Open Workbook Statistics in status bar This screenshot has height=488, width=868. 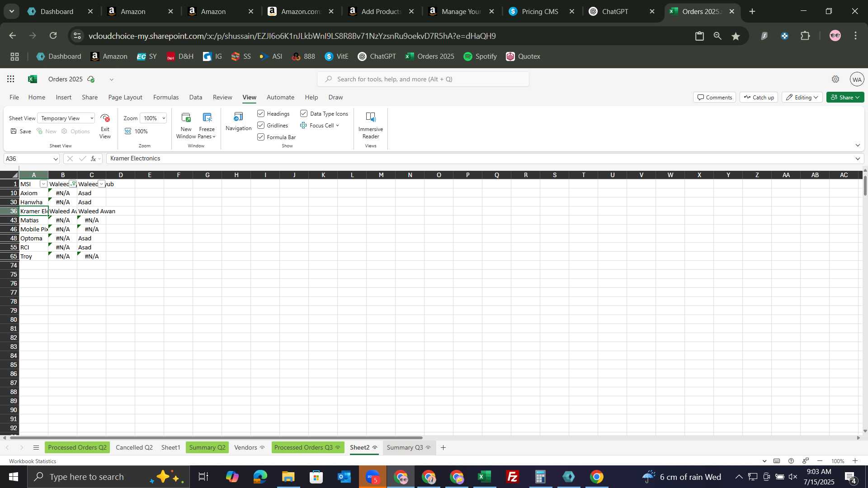coord(33,461)
